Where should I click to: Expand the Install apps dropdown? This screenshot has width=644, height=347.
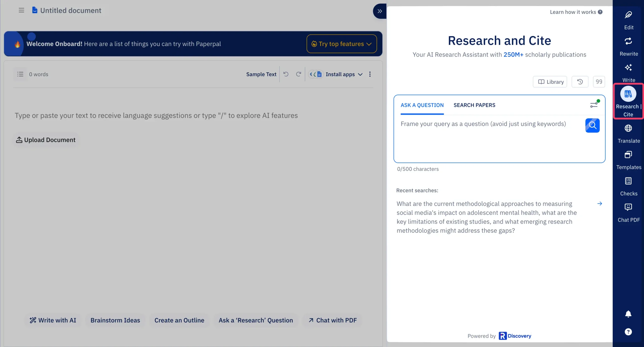pyautogui.click(x=336, y=74)
